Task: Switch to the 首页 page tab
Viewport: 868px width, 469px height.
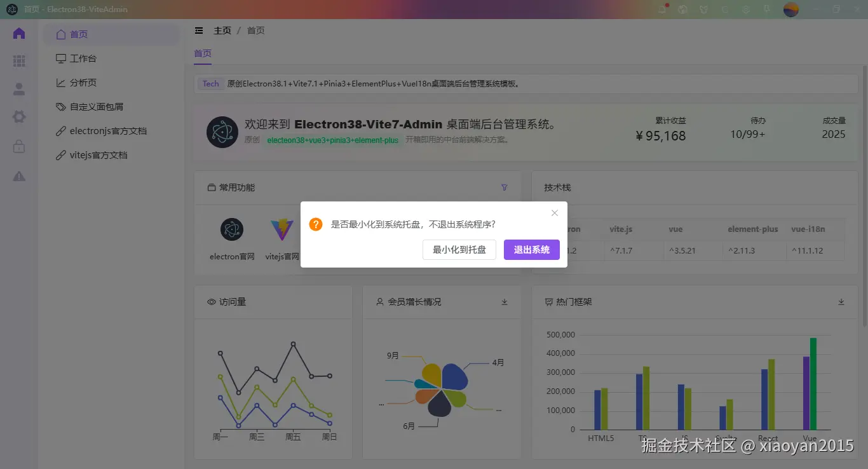Action: click(x=203, y=53)
